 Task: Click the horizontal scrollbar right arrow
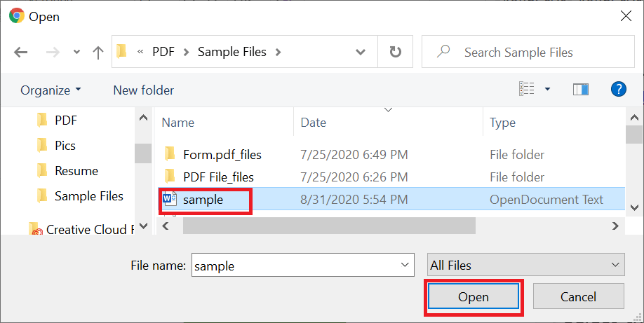click(615, 226)
